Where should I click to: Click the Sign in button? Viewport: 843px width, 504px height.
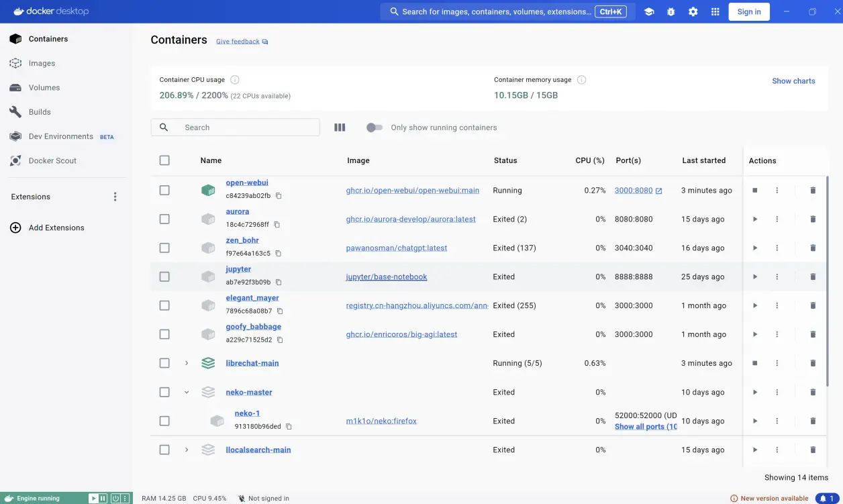tap(749, 11)
